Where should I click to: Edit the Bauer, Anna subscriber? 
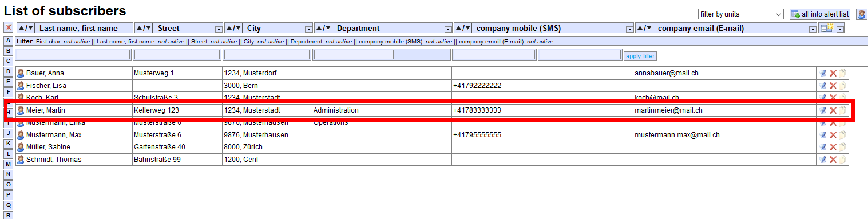pyautogui.click(x=823, y=73)
